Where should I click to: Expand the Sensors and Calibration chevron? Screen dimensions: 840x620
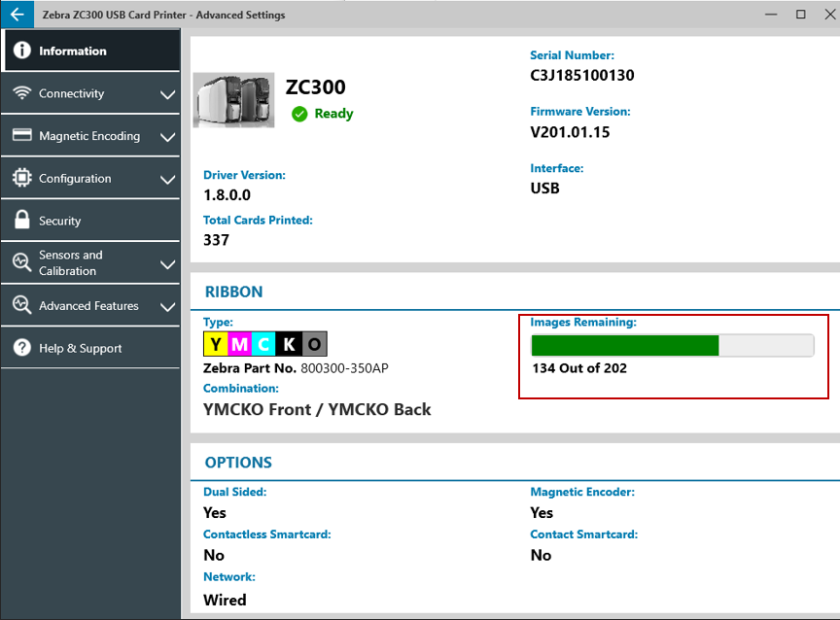coord(167,264)
